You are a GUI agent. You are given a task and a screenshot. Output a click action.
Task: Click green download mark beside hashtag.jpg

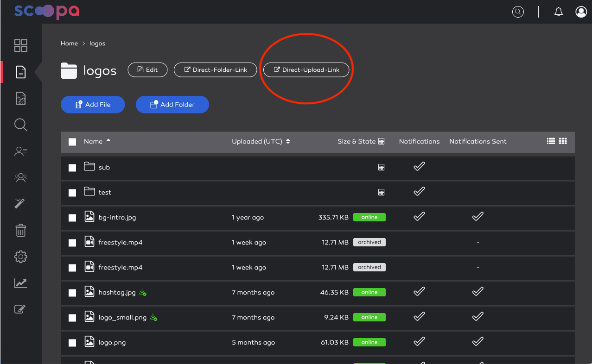pyautogui.click(x=143, y=293)
